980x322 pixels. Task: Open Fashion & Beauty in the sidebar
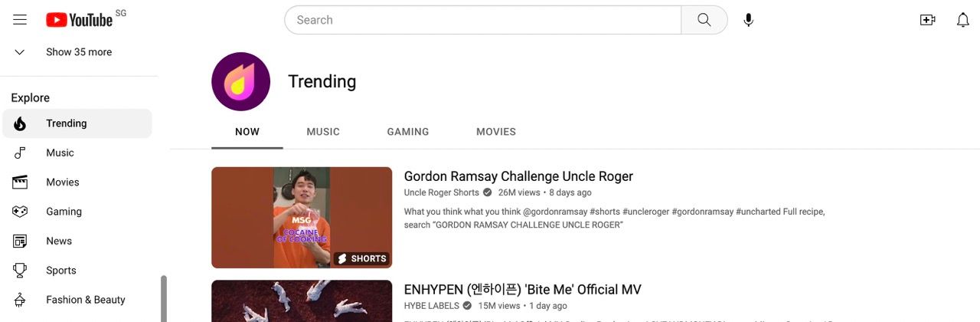[x=77, y=300]
